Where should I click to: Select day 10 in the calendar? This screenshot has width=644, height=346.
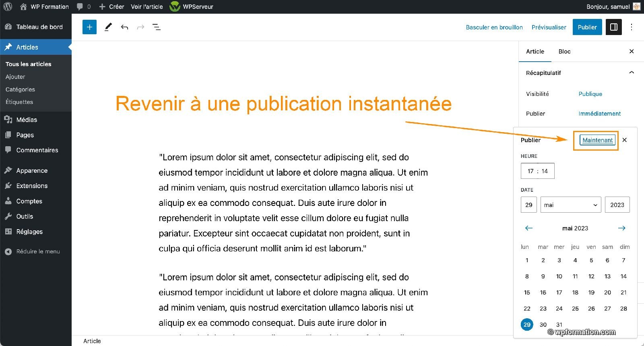559,276
